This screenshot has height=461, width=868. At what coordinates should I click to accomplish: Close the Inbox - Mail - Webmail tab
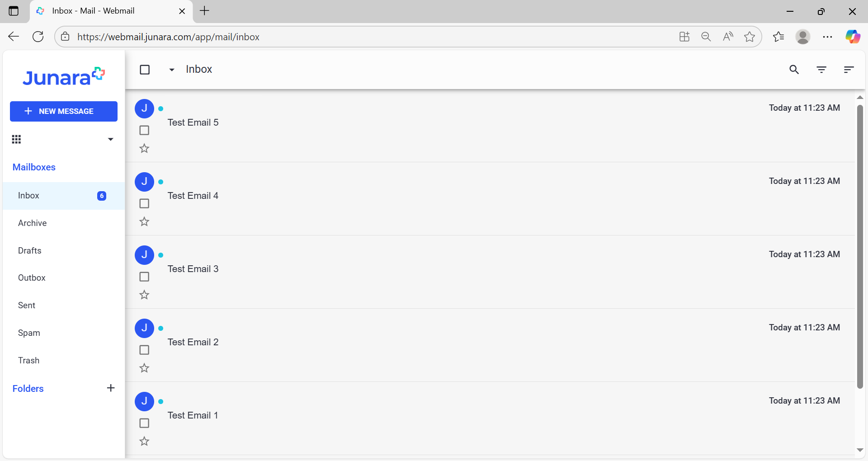pyautogui.click(x=182, y=11)
